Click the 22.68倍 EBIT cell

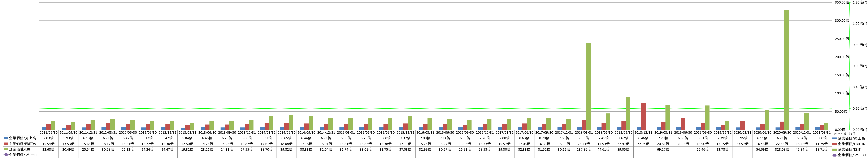pos(48,150)
